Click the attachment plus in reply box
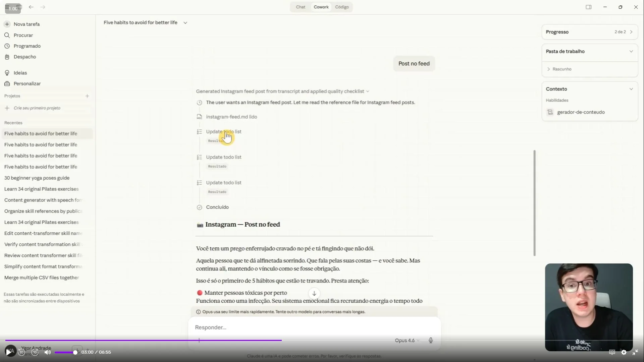The image size is (644, 362). 199,340
